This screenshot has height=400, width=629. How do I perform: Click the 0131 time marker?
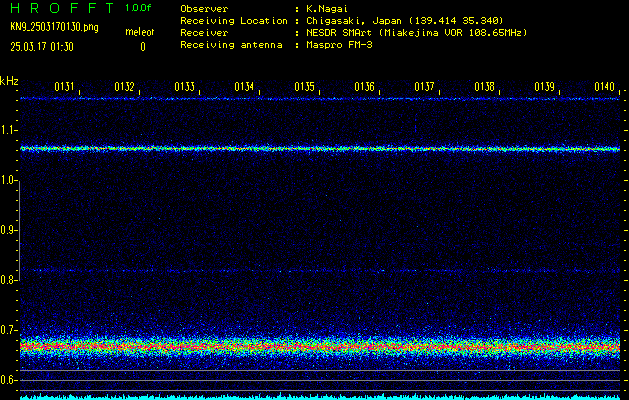click(64, 87)
